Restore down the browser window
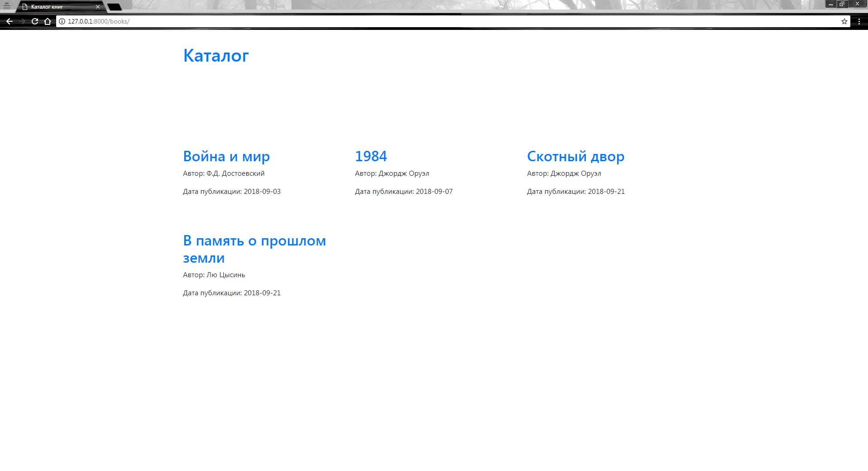Viewport: 868px width, 471px height. [842, 4]
